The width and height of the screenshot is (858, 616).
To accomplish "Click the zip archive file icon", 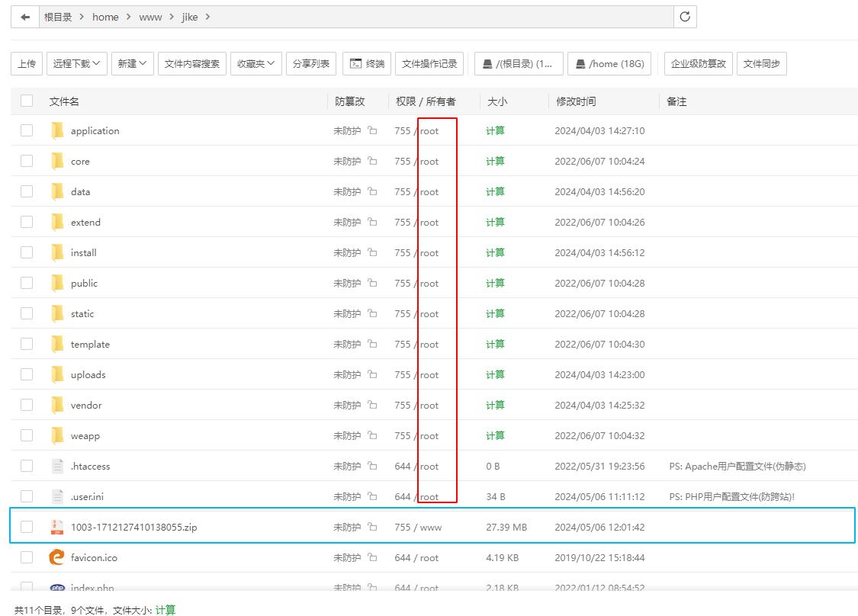I will tap(57, 528).
